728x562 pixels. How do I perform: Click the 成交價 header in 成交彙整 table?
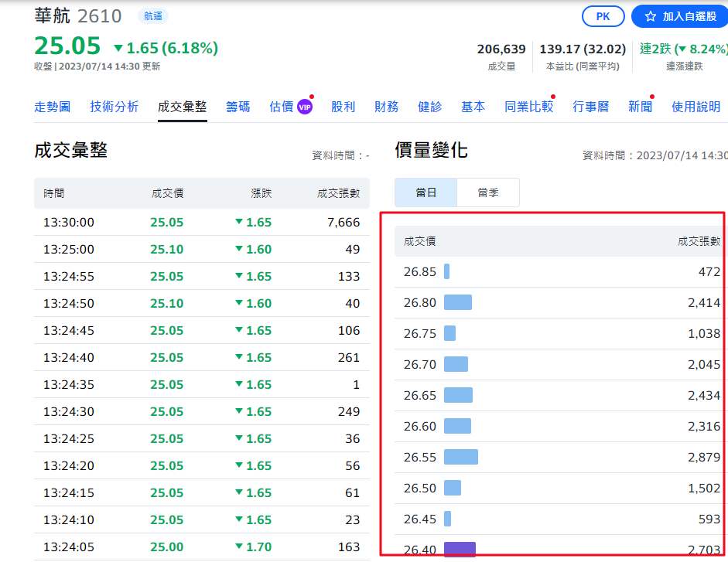point(168,193)
